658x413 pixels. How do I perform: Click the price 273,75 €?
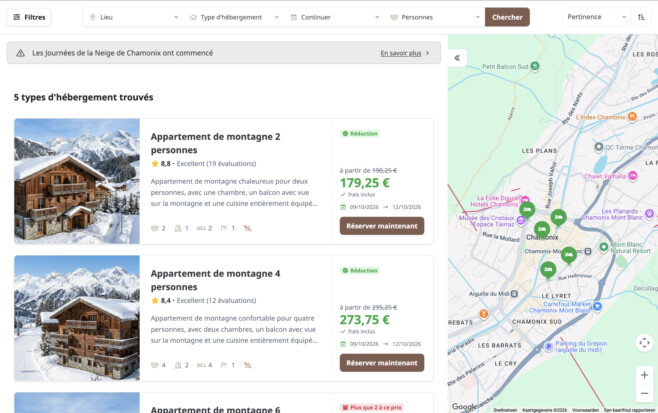coord(365,320)
